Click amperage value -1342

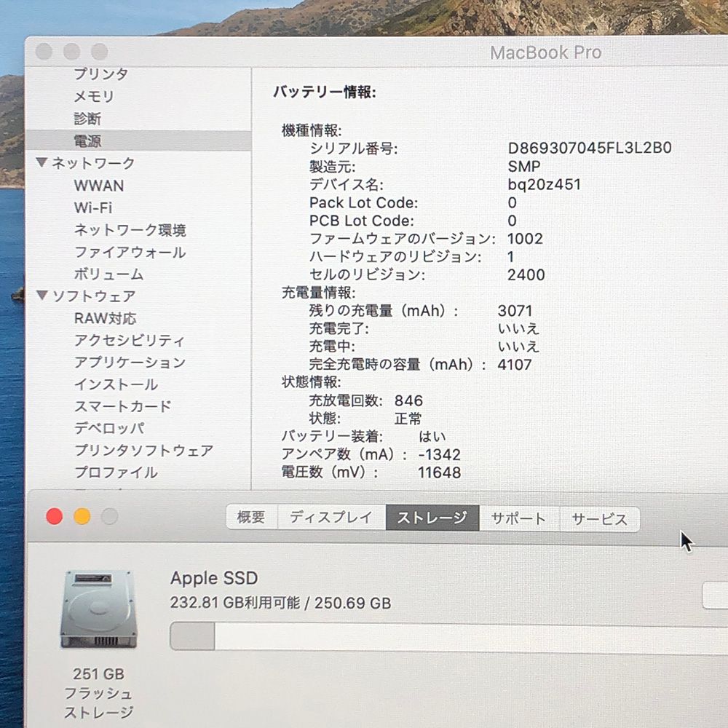[439, 454]
